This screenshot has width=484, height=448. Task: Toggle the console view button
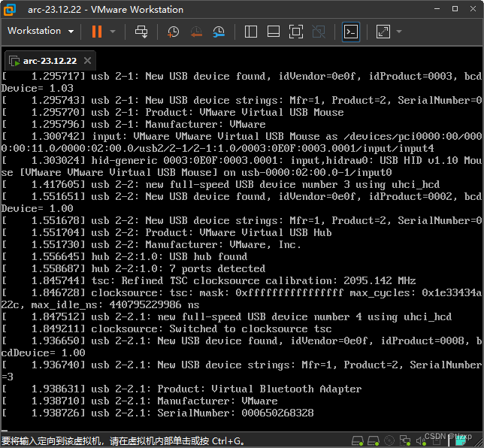click(351, 32)
